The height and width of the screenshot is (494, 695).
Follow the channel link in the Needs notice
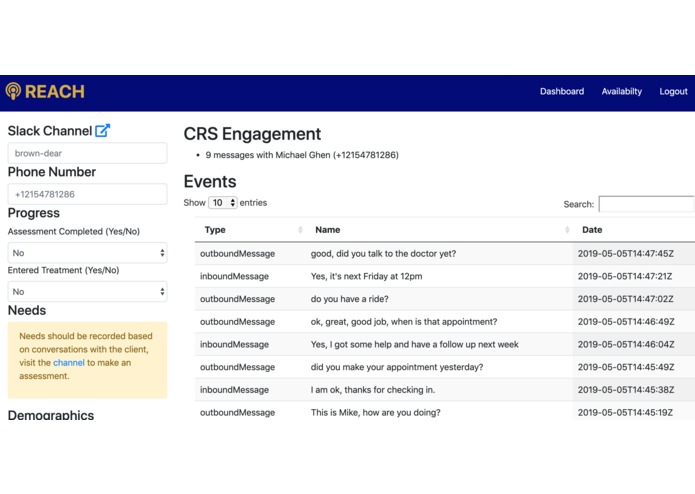(69, 362)
